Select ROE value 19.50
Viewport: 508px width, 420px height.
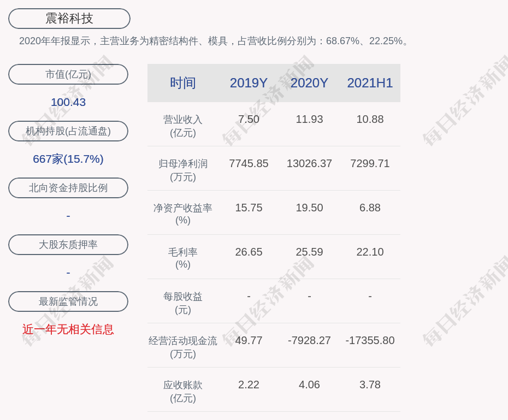click(x=309, y=208)
